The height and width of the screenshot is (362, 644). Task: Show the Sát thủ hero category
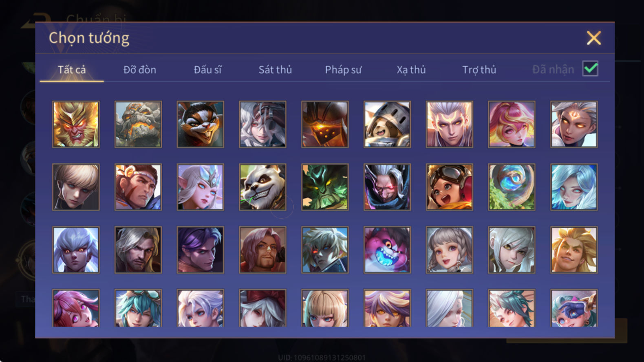[x=275, y=70]
